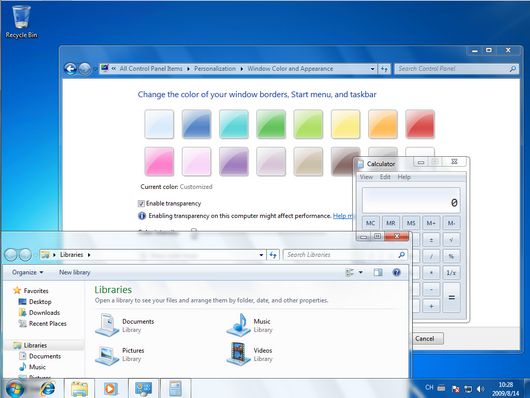This screenshot has width=530, height=398.
Task: Open Windows Explorer taskbar icon
Action: (x=79, y=389)
